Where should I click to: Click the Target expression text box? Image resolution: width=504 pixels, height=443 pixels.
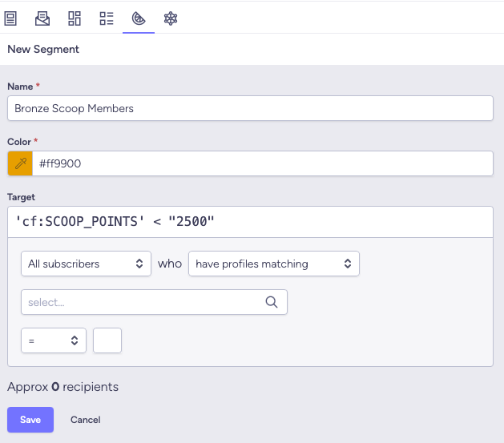coord(250,221)
